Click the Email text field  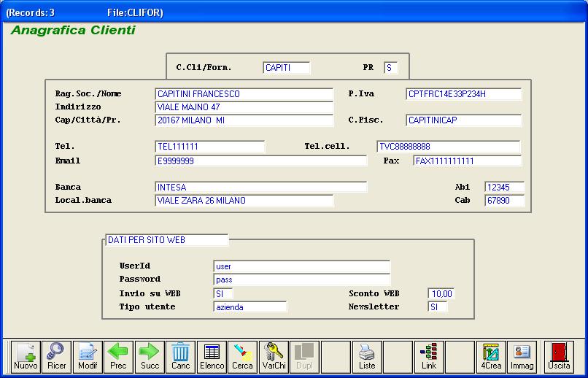260,161
